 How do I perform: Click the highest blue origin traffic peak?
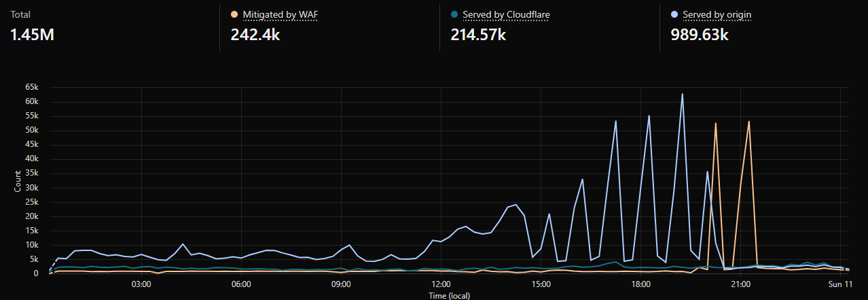click(682, 94)
